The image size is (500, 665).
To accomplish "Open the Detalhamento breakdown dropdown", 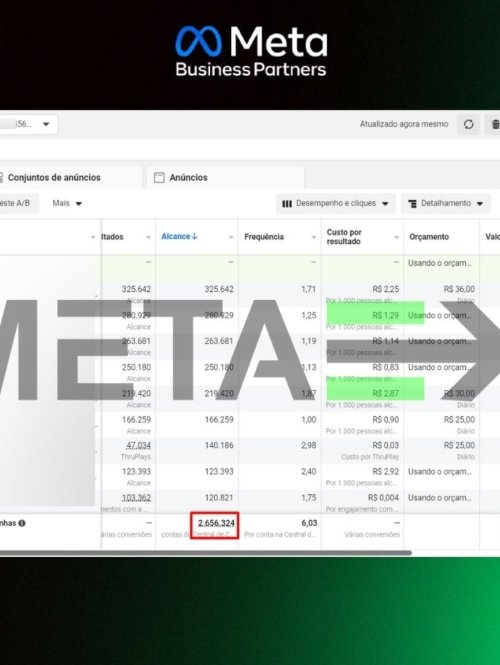I will [446, 204].
